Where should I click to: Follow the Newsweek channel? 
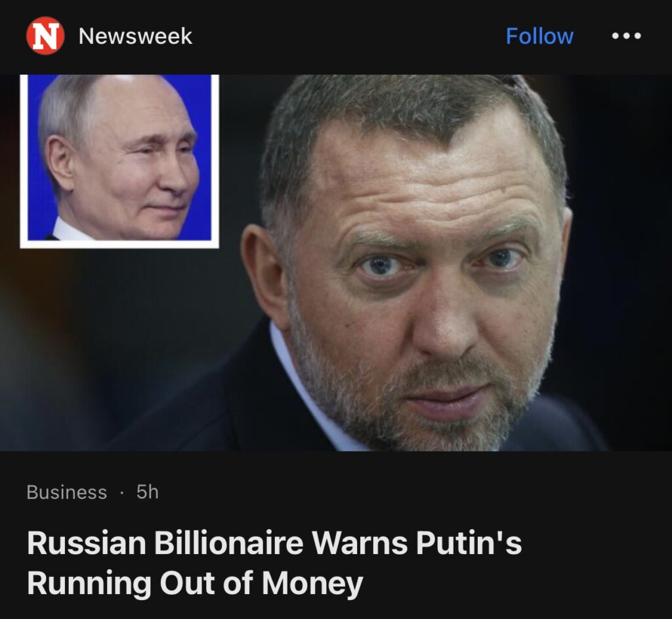point(539,36)
